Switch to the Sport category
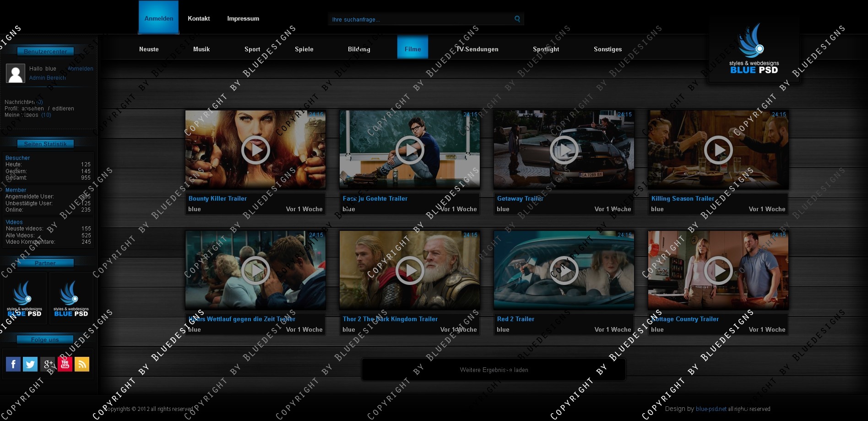 (x=252, y=49)
